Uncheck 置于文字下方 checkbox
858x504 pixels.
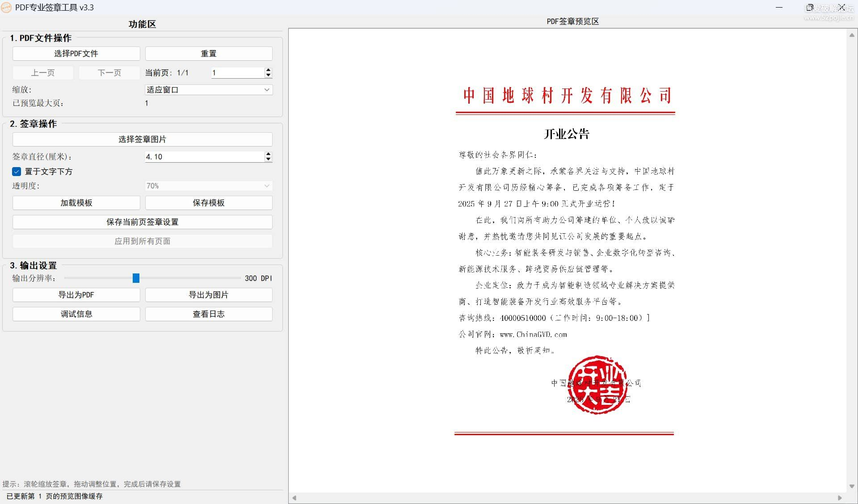17,172
